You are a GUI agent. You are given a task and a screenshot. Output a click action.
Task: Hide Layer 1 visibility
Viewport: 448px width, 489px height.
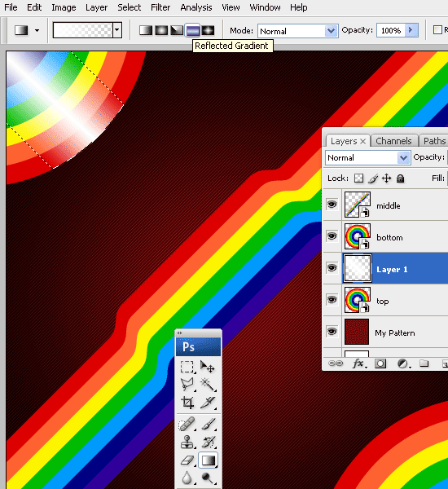332,268
